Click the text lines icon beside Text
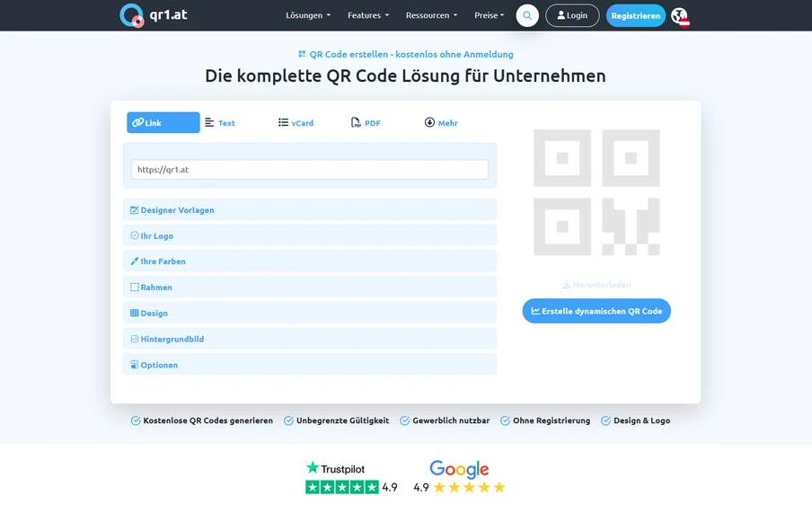The image size is (812, 513). tap(209, 123)
